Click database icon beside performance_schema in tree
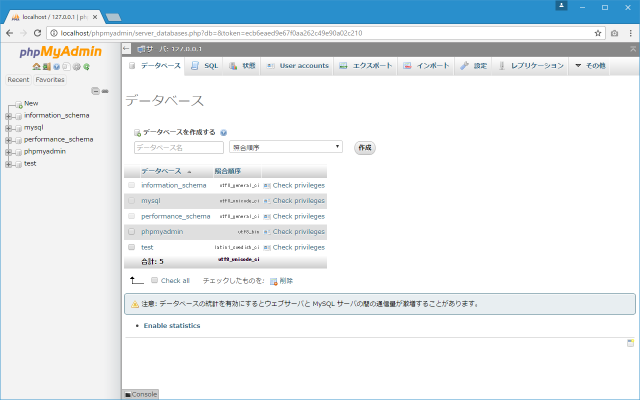The height and width of the screenshot is (400, 640). 18,140
